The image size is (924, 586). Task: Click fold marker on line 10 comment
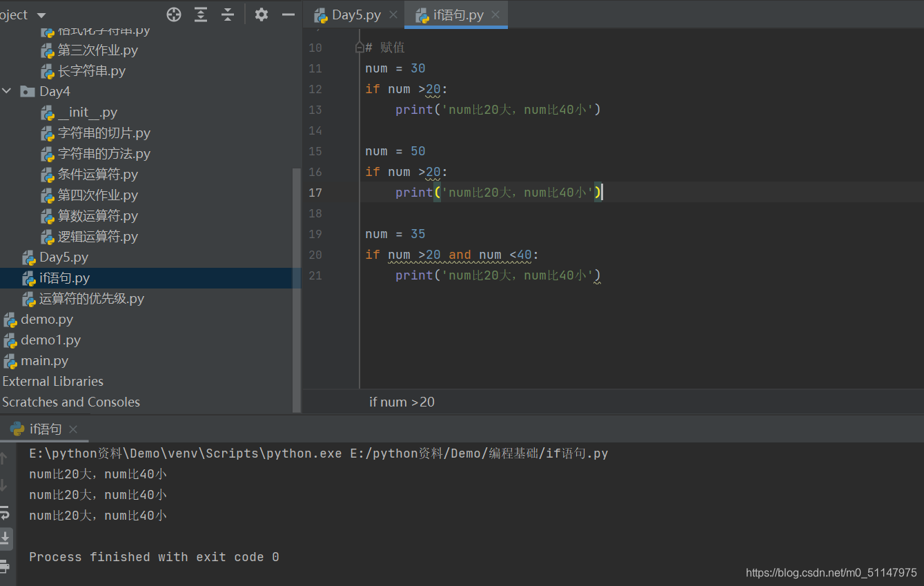click(359, 48)
